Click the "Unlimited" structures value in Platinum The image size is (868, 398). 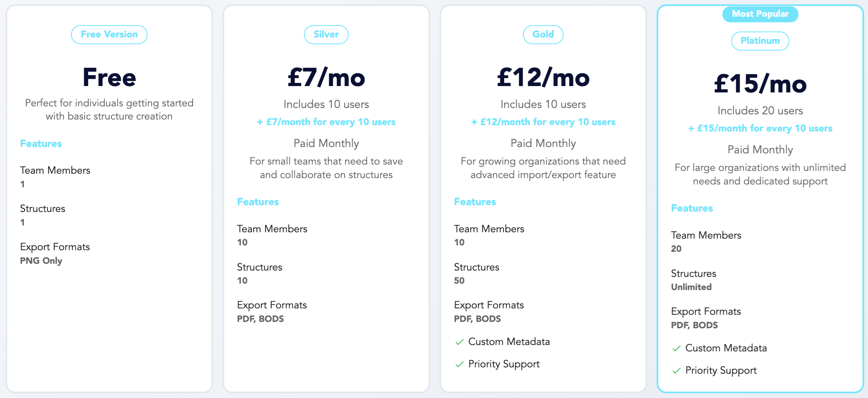point(691,287)
